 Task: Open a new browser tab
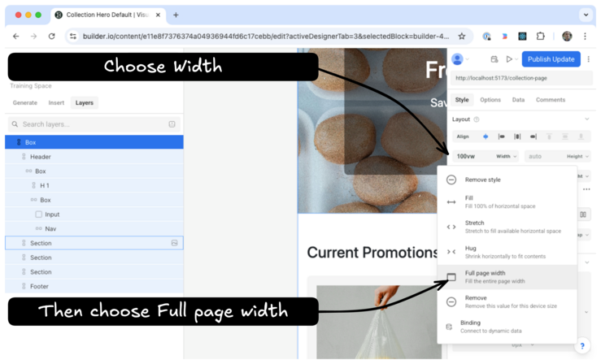pos(176,15)
